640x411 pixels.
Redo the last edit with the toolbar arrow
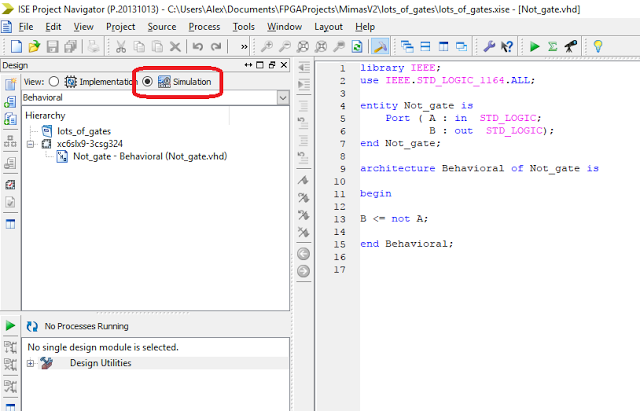(x=216, y=47)
